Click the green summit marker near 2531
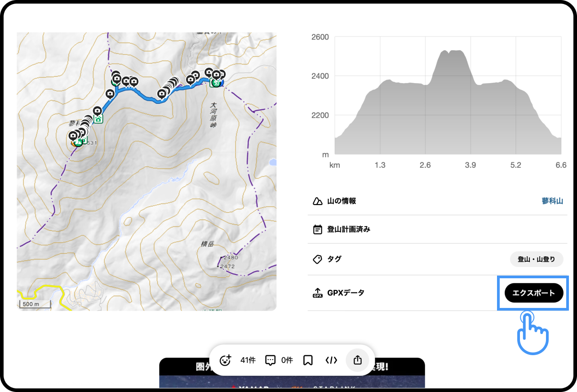577x392 pixels. pyautogui.click(x=79, y=142)
